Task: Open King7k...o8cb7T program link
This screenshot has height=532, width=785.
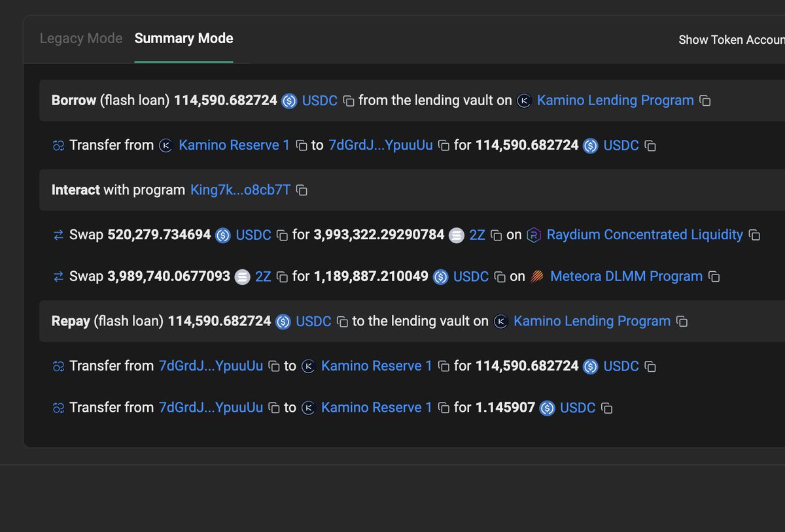Action: pos(240,190)
